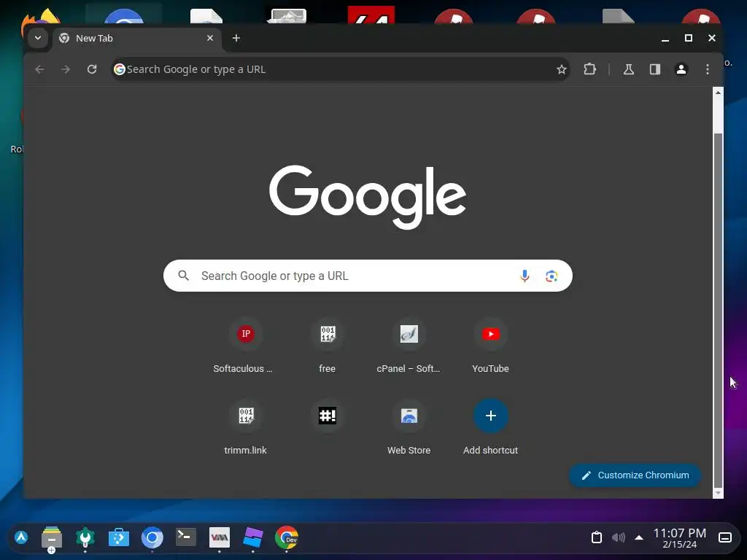The height and width of the screenshot is (560, 747).
Task: Open the clipboard tray icon
Action: click(597, 537)
